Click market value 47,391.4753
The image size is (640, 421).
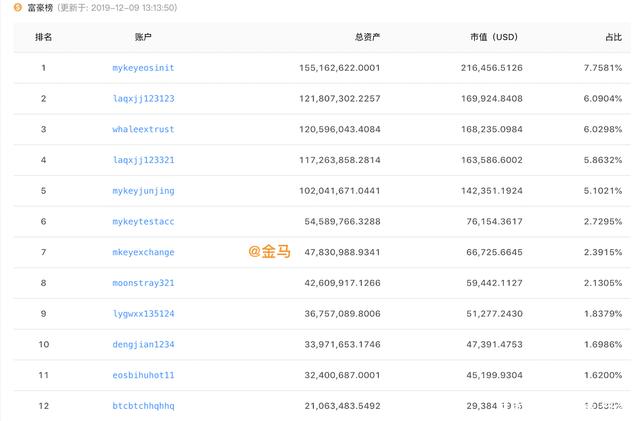click(494, 344)
